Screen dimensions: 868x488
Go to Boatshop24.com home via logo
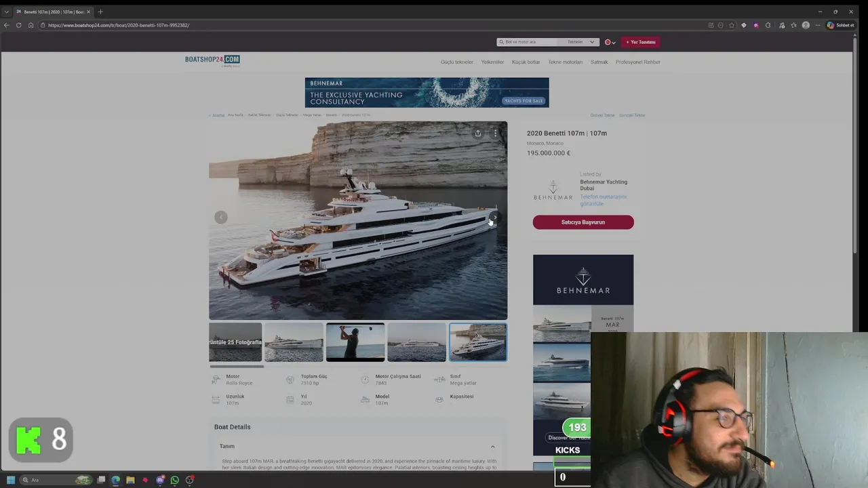tap(212, 60)
